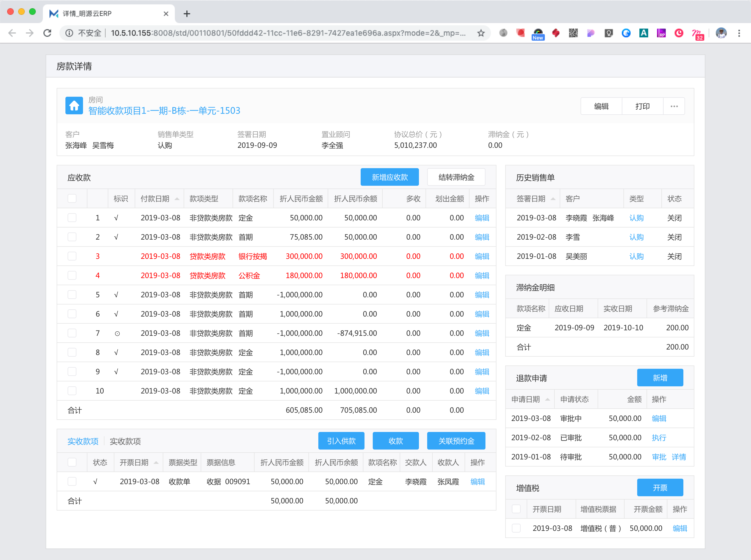
Task: Open a new browser tab
Action: tap(187, 13)
